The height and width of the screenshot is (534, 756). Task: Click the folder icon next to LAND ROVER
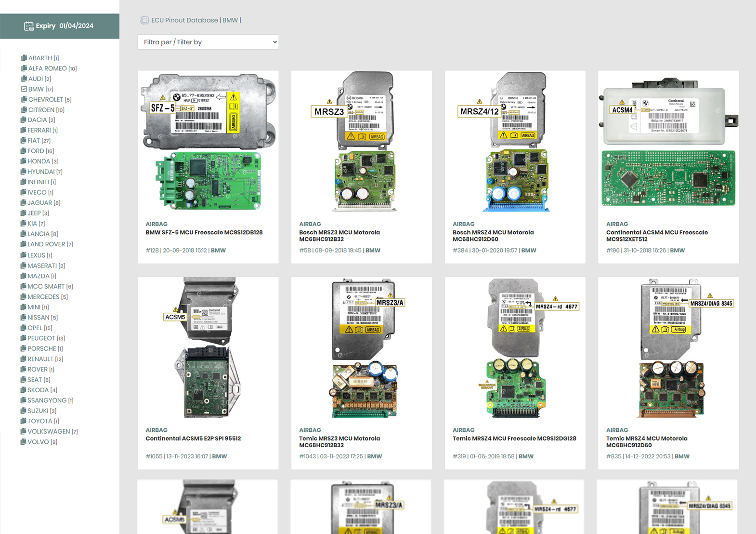[23, 244]
